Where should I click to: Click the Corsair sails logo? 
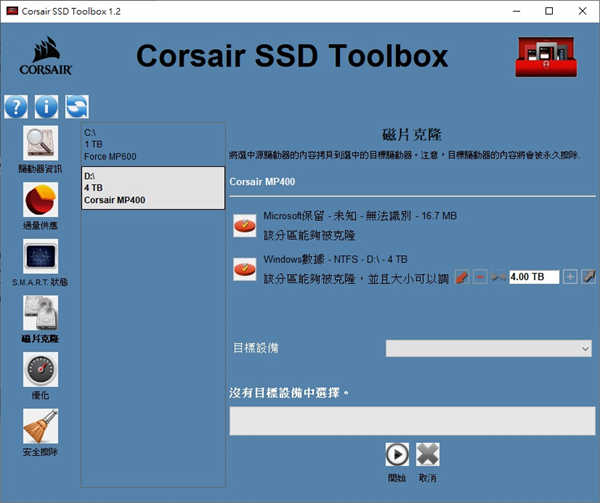pyautogui.click(x=46, y=56)
